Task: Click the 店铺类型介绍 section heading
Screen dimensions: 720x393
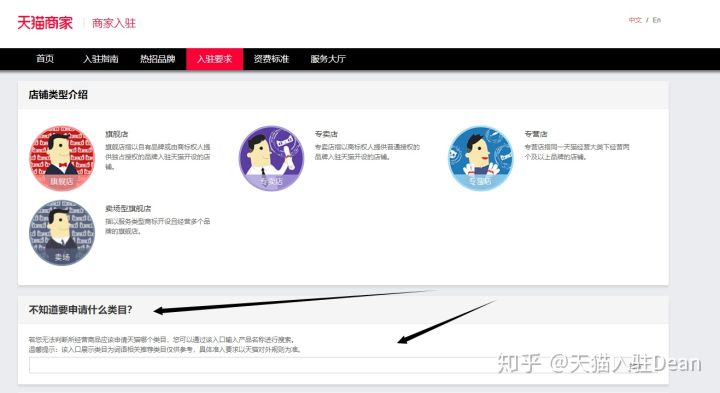Action: (x=58, y=95)
